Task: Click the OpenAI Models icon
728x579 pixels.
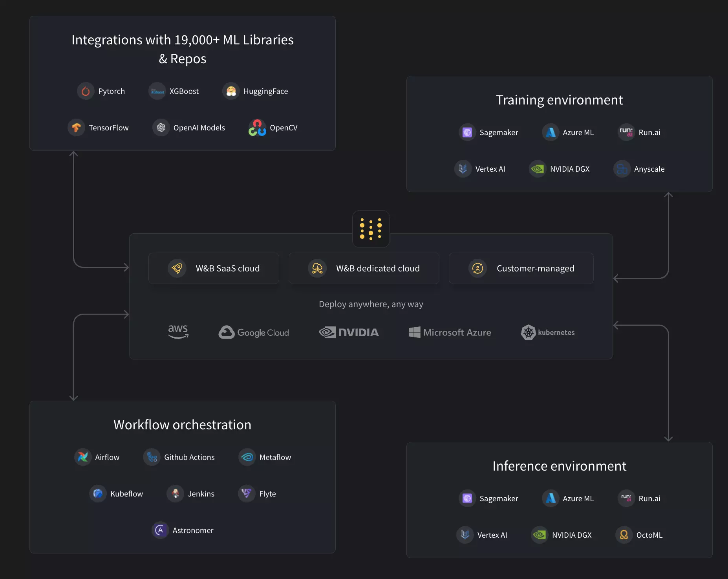Action: coord(161,128)
